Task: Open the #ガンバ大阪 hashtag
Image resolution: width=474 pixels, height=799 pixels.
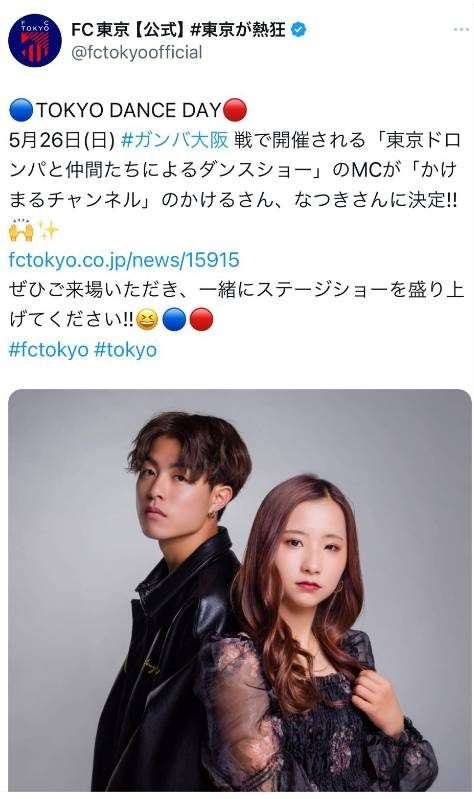Action: click(175, 140)
